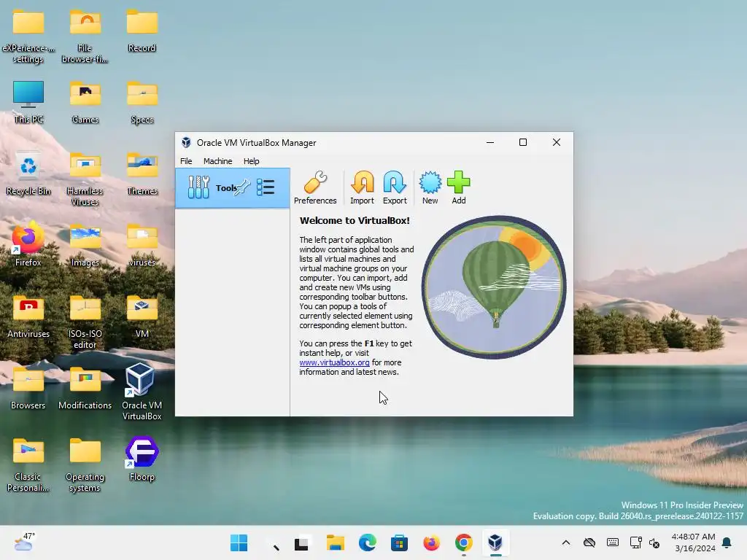Screen dimensions: 747x560
Task: Select the Record desktop folder
Action: 142,31
